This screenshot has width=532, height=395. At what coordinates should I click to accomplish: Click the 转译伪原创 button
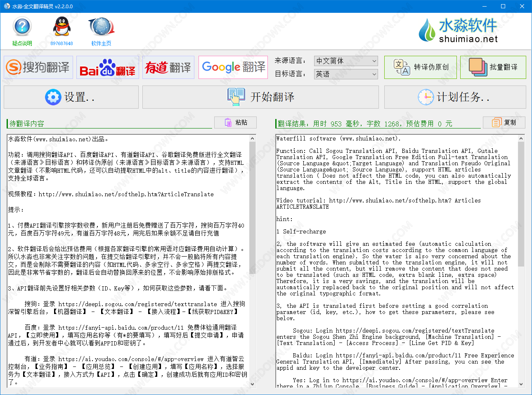[420, 67]
